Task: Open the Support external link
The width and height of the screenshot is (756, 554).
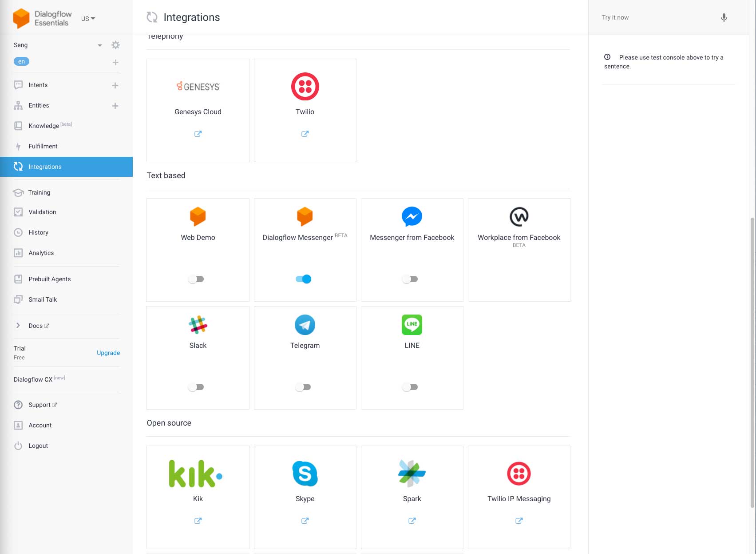Action: tap(43, 405)
